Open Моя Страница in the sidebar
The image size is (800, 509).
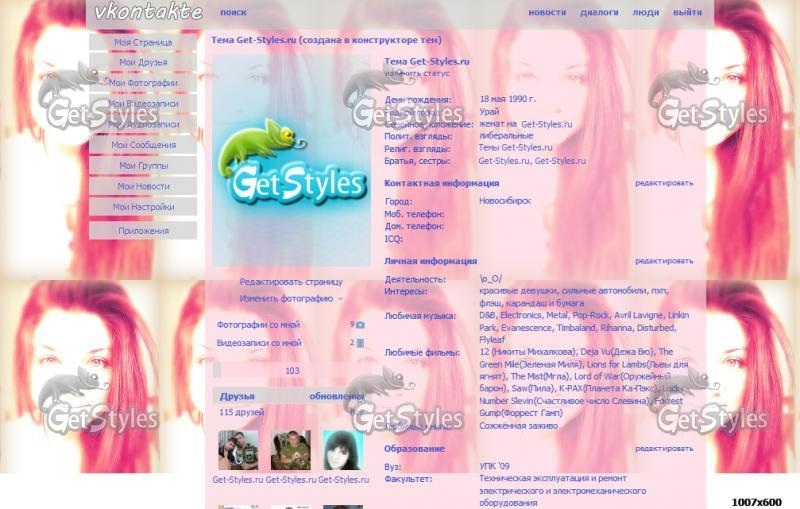143,42
